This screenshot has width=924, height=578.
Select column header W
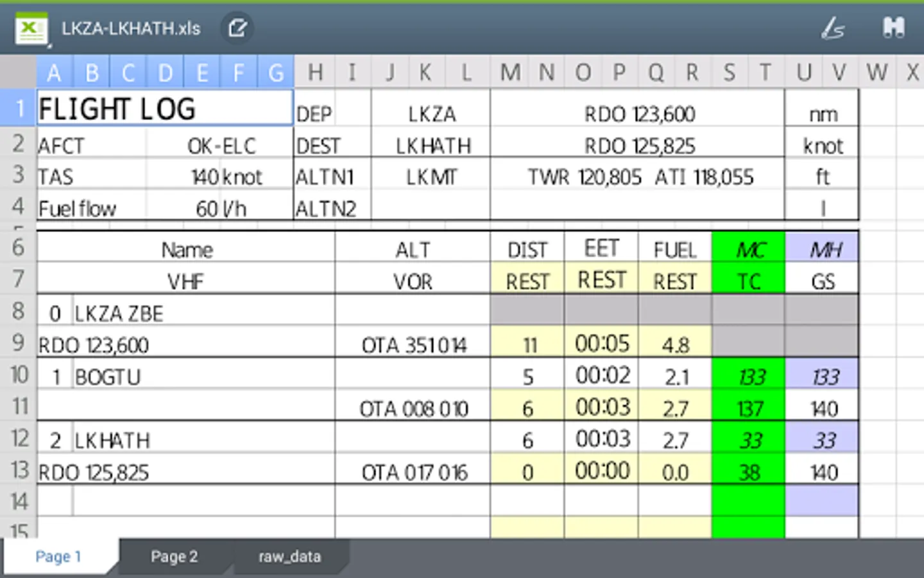[x=877, y=73]
